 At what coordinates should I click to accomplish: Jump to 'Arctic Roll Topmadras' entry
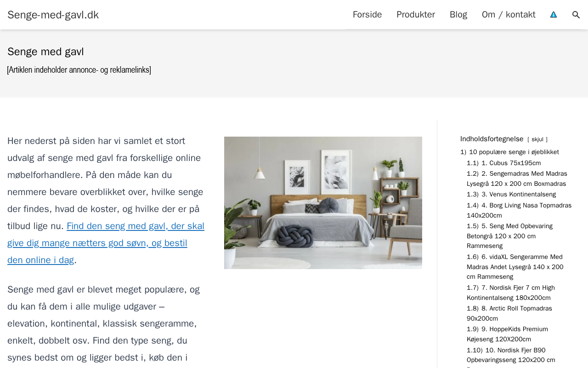[509, 313]
